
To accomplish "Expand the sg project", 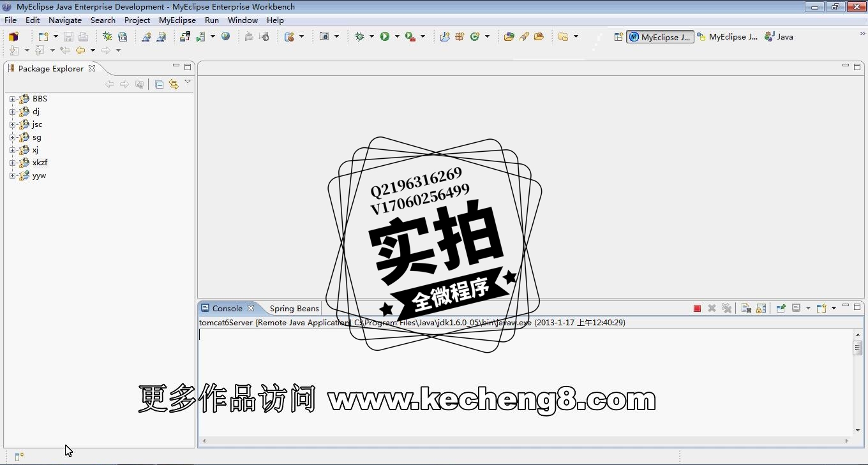I will pos(12,137).
